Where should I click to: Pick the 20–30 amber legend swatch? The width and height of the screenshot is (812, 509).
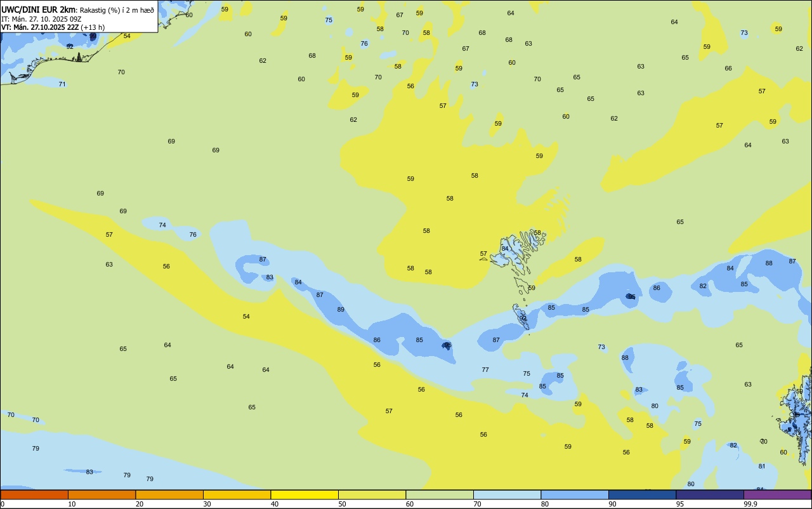tap(169, 494)
